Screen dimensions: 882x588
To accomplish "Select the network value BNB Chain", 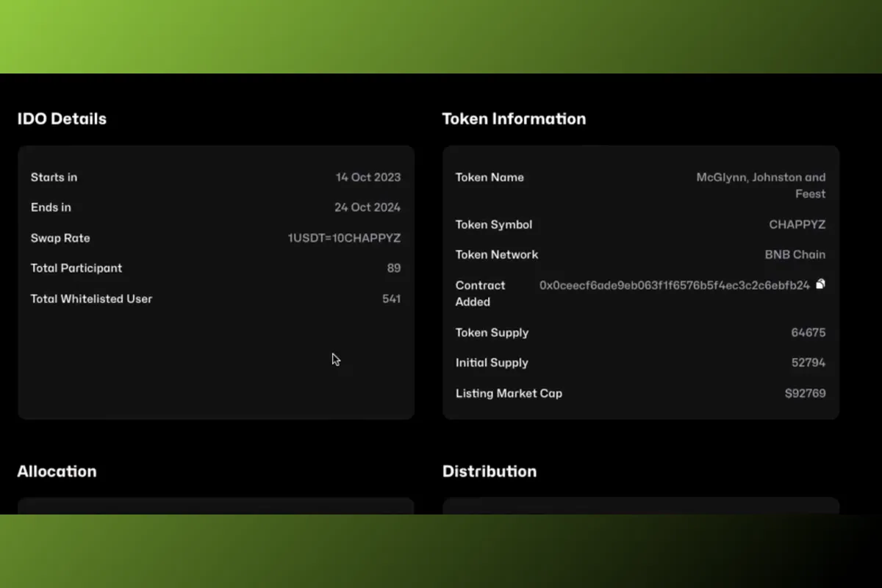I will 795,254.
